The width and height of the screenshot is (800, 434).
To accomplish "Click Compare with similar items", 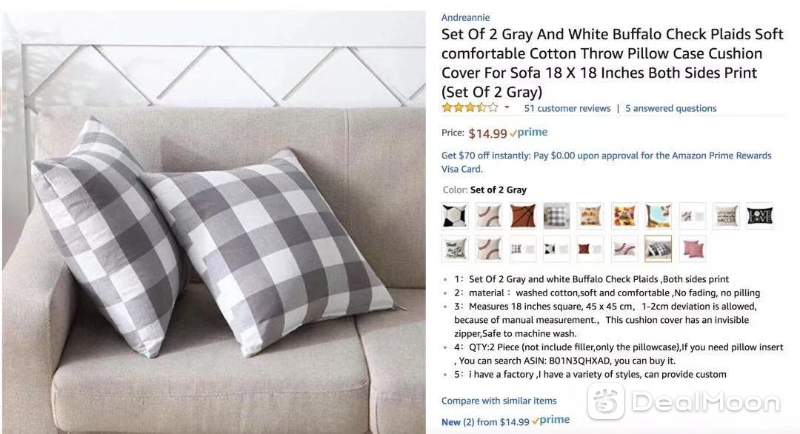I will point(498,401).
